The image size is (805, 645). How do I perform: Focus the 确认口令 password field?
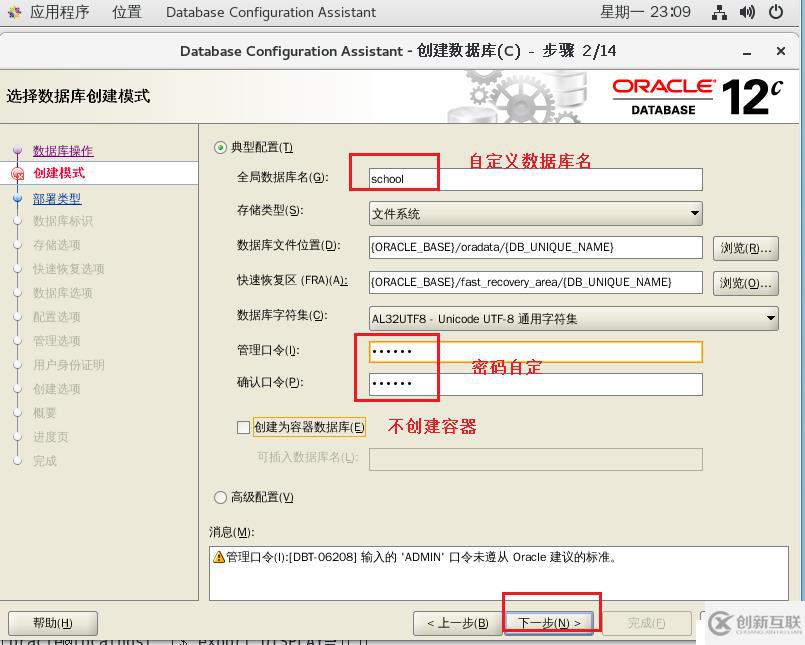535,384
